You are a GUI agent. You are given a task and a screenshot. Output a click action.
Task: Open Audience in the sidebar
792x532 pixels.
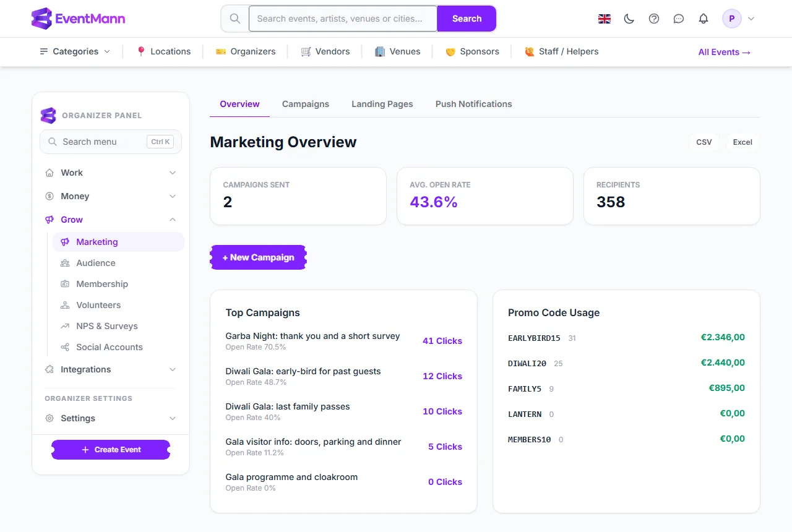click(118, 263)
